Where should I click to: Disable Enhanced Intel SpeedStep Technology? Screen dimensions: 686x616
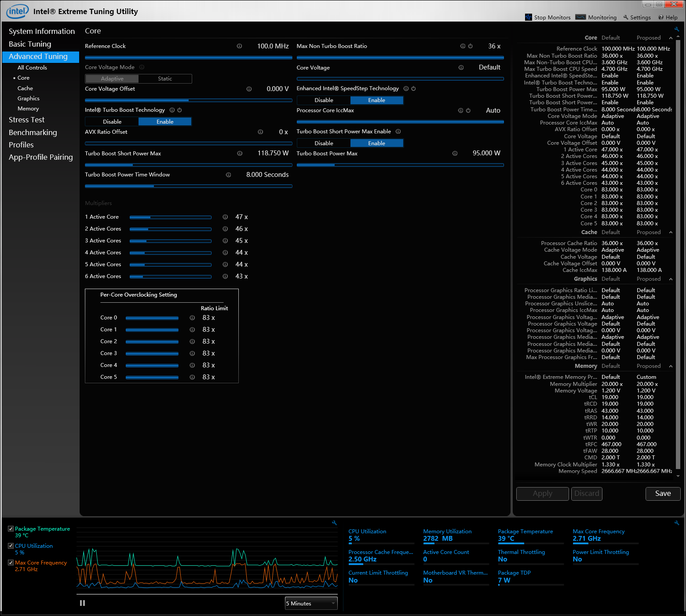coord(324,100)
